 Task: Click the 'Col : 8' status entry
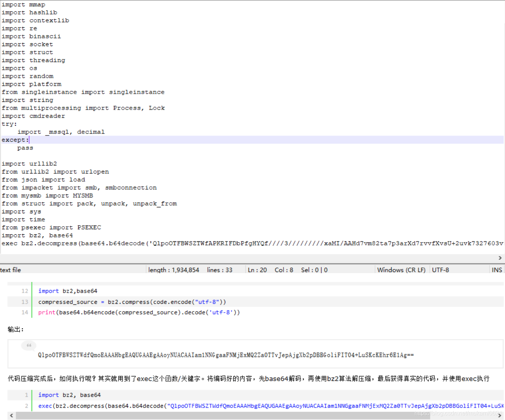284,270
